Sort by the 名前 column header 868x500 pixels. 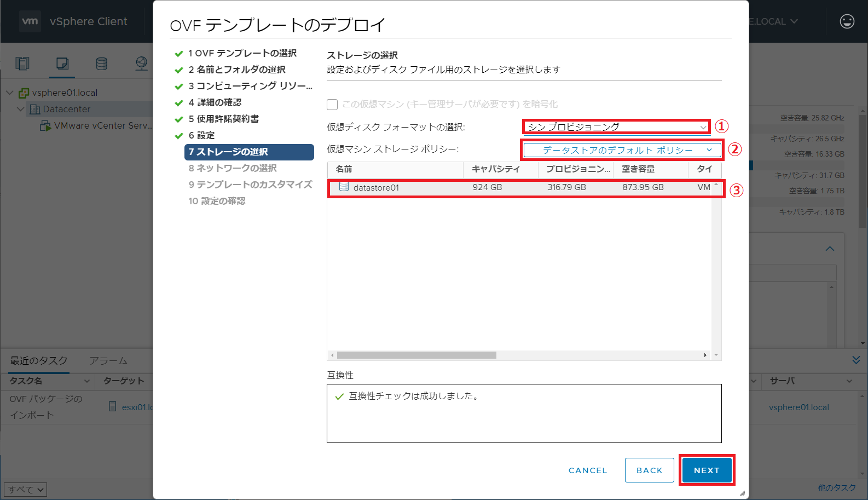tap(395, 169)
